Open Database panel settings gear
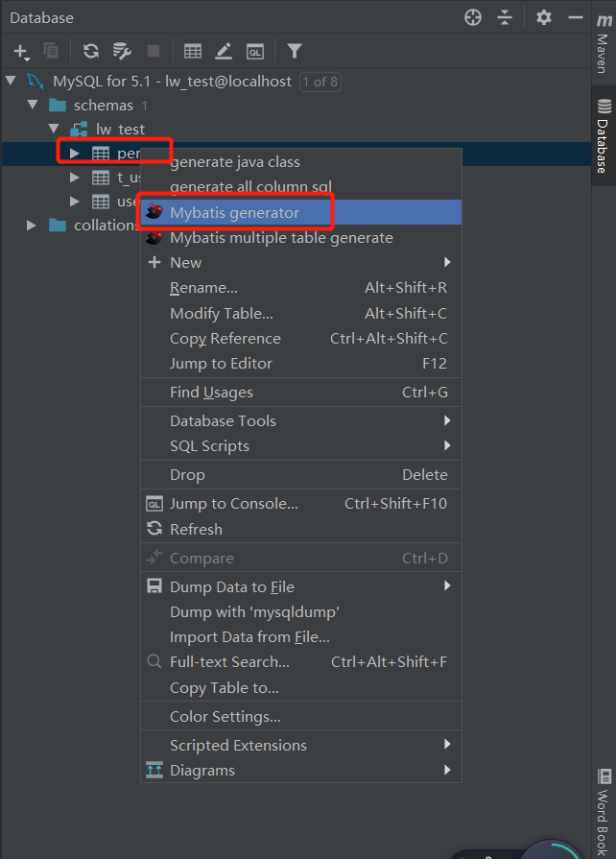This screenshot has width=616, height=859. point(542,17)
